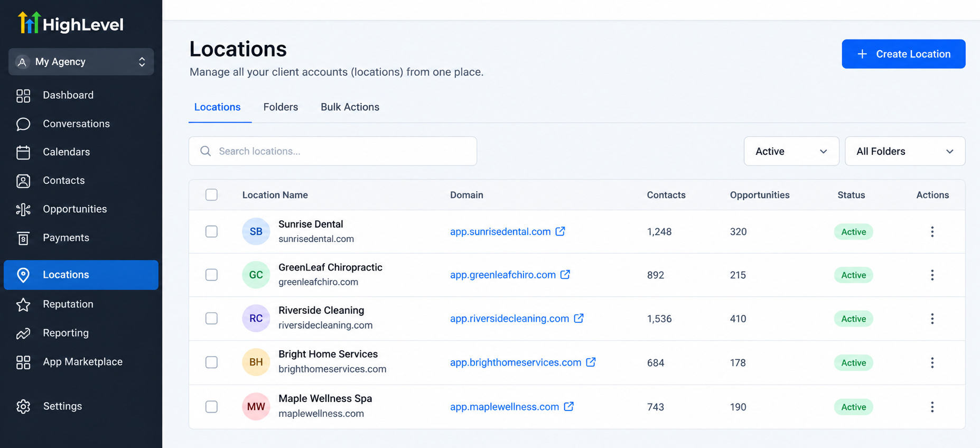
Task: Open the Settings gear icon
Action: 23,406
